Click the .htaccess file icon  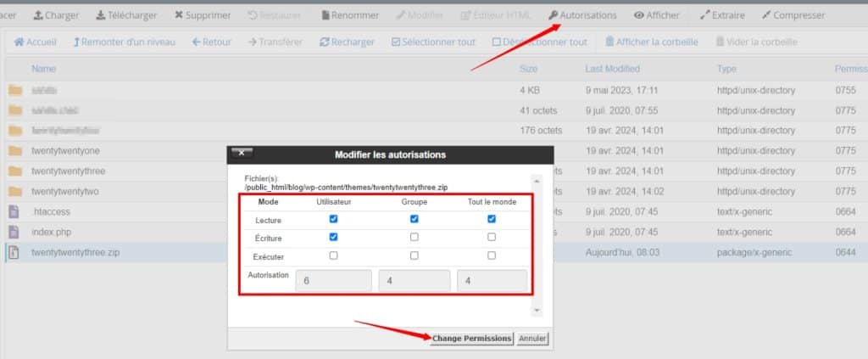pos(14,211)
